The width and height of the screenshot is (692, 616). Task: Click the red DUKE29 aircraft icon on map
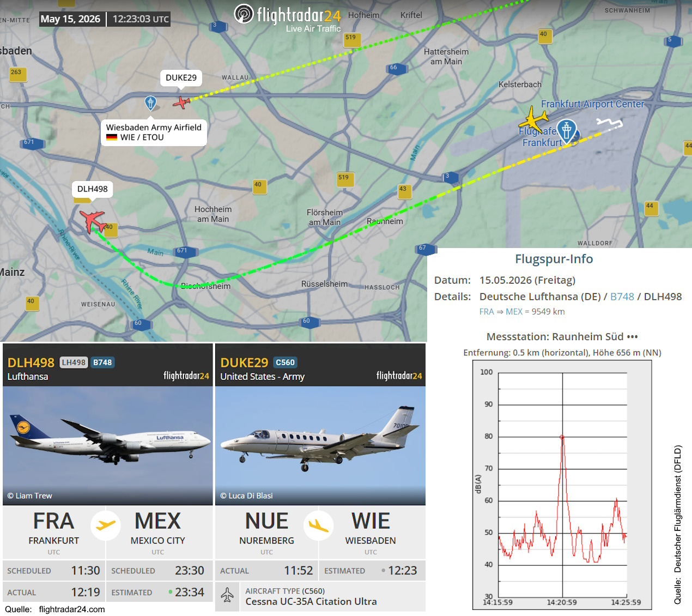click(x=181, y=102)
